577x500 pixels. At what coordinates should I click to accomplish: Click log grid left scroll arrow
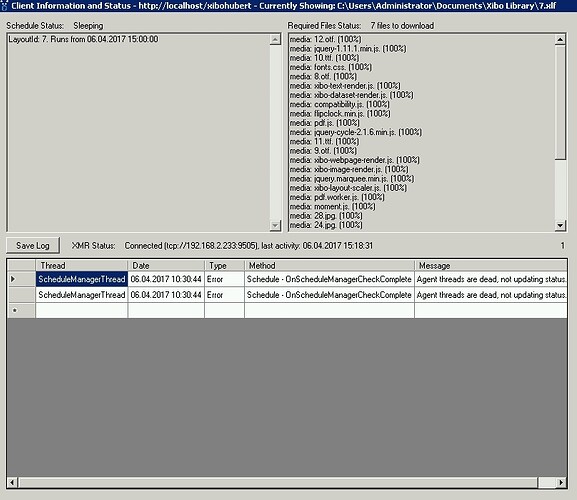[x=13, y=482]
